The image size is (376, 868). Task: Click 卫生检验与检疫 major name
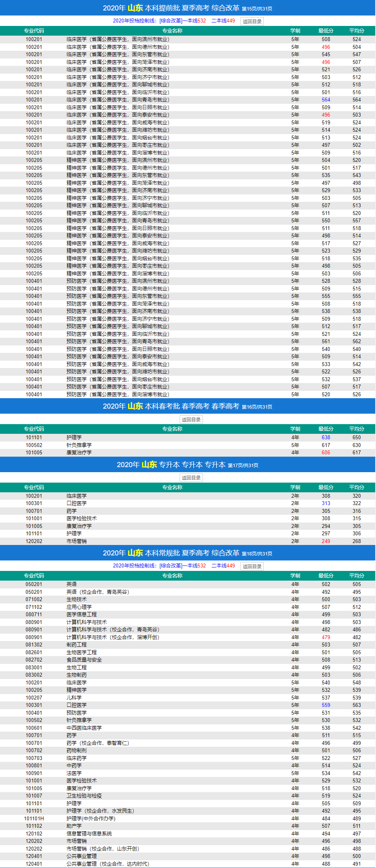84,796
